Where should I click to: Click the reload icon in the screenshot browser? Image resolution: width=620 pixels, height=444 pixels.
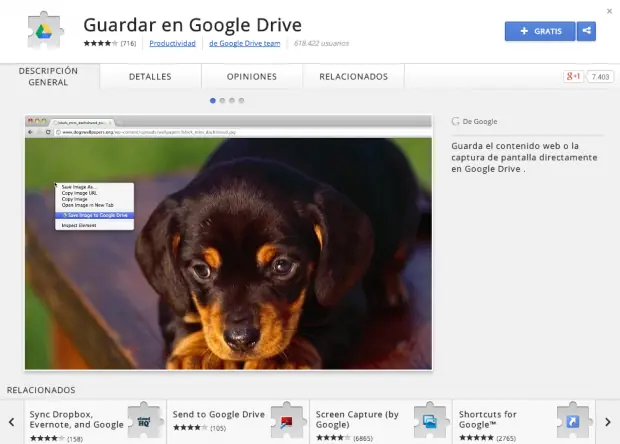[48, 132]
